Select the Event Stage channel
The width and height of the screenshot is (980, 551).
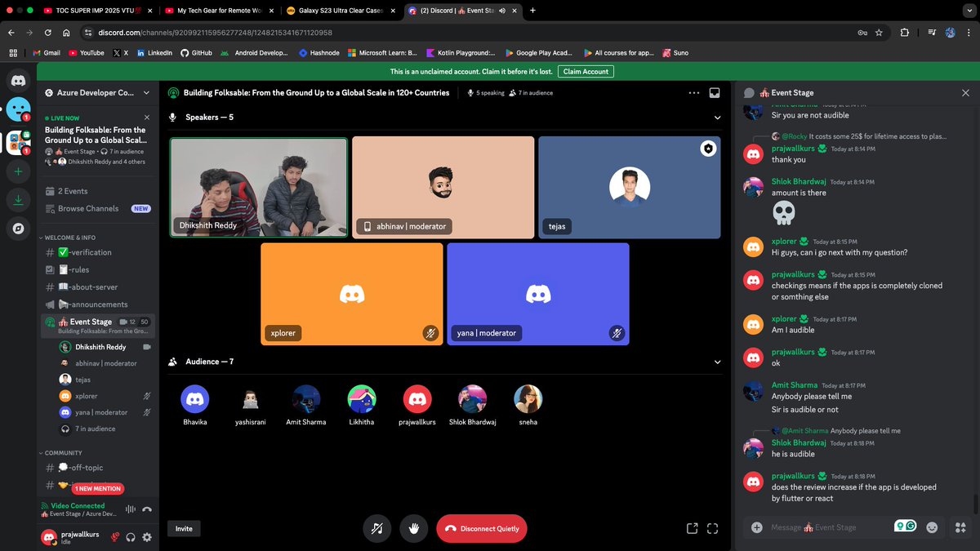click(98, 326)
